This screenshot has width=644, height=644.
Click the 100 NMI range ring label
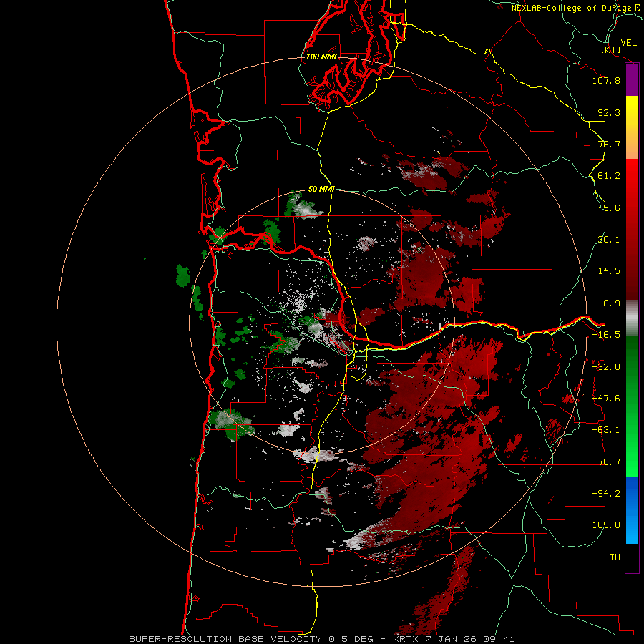point(321,57)
